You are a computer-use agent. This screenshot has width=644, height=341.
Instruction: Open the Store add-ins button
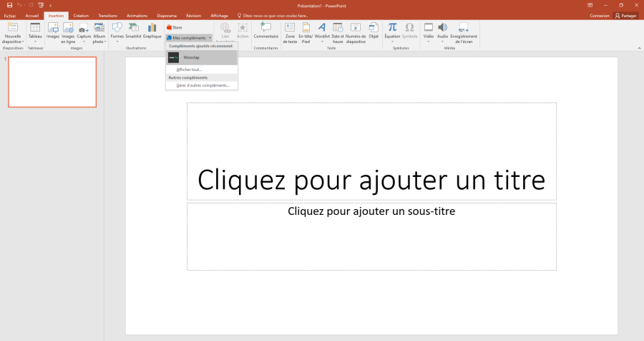(175, 27)
